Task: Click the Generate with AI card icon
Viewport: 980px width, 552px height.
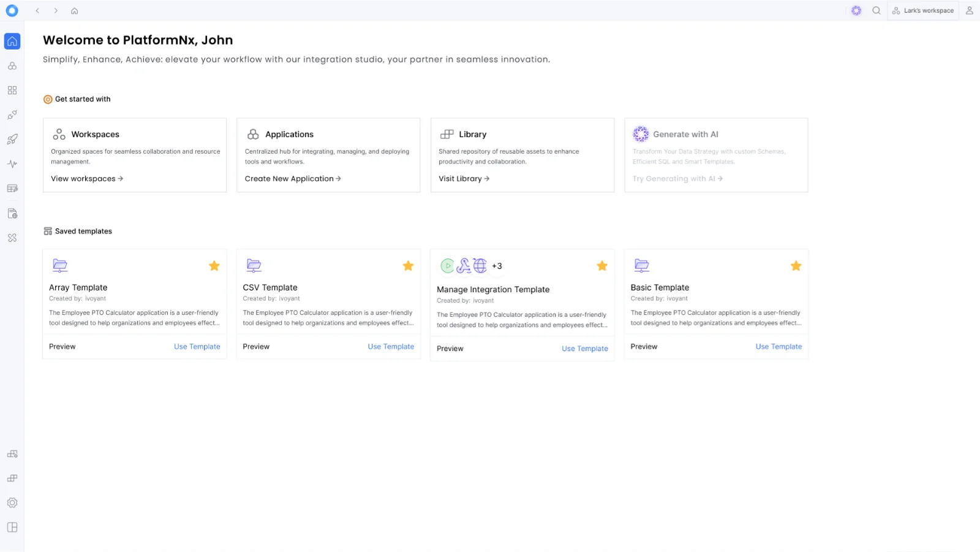Action: click(x=641, y=134)
